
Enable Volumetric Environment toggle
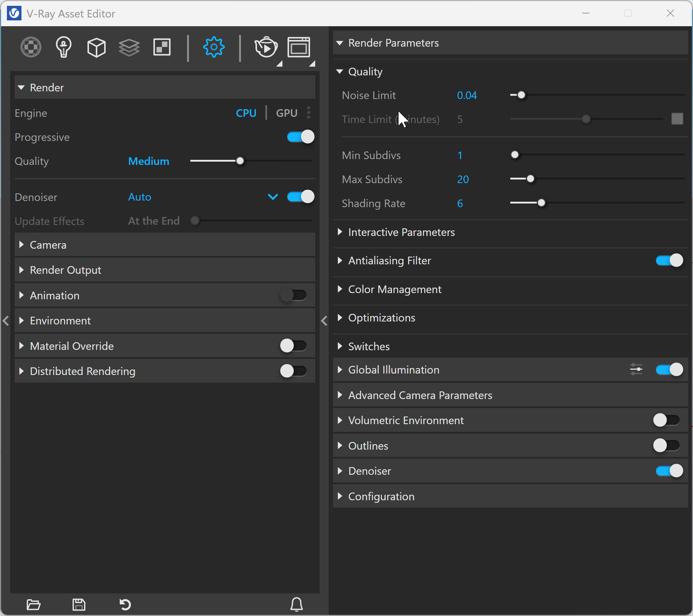[x=666, y=420]
